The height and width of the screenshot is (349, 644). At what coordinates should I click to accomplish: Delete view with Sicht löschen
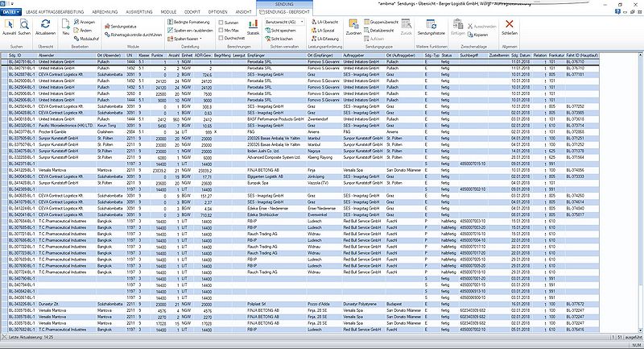pyautogui.click(x=279, y=39)
